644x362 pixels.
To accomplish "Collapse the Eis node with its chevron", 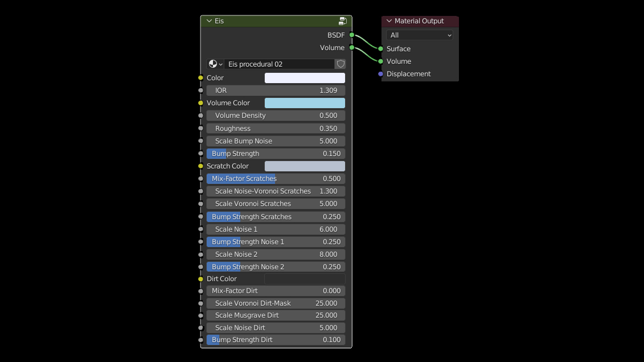I will coord(209,21).
